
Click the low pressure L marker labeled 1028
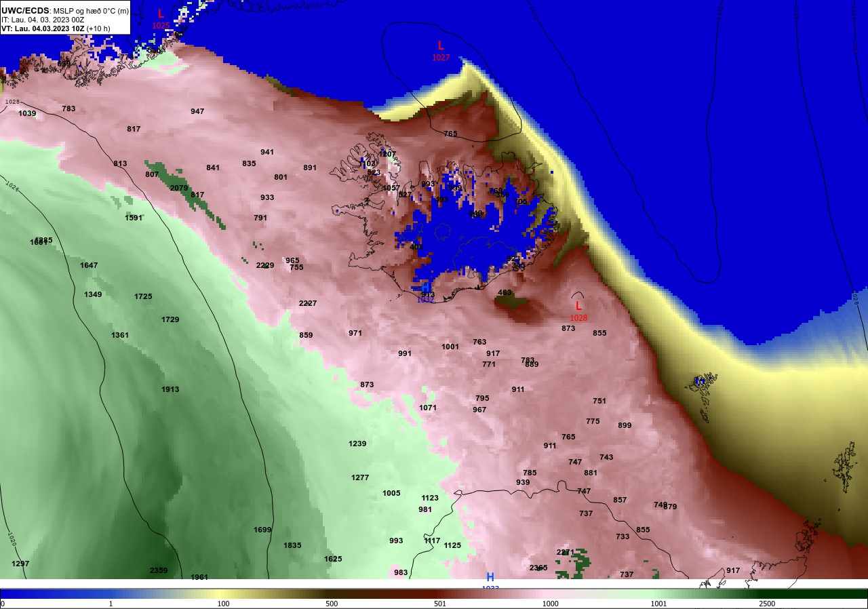pyautogui.click(x=578, y=307)
